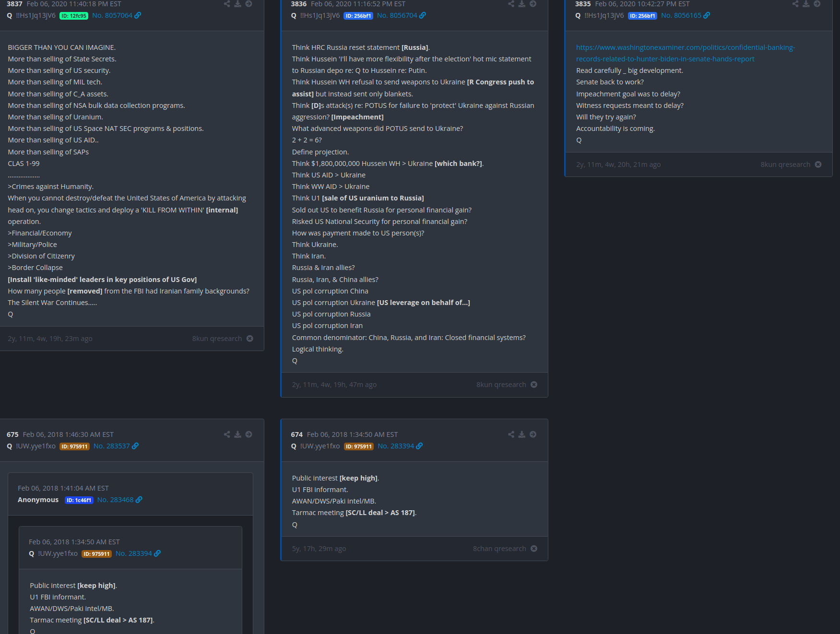This screenshot has height=634, width=840.
Task: Click the arrow circle icon on post 3837
Action: 248,4
